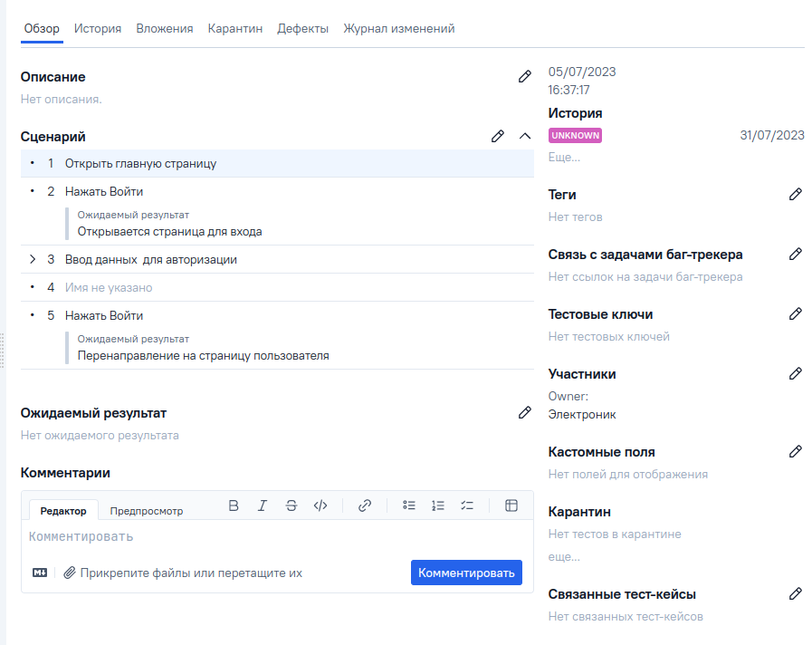
Task: Edit Участники with the pencil icon
Action: click(x=795, y=373)
